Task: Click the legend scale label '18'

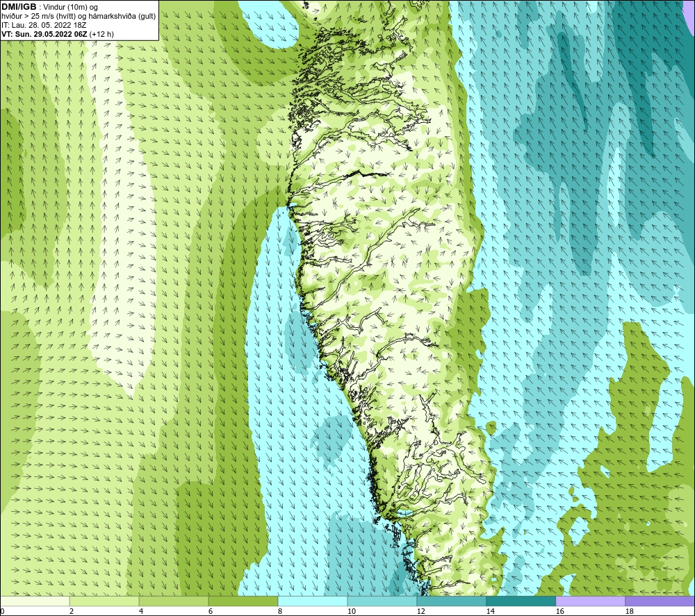Action: coord(630,612)
